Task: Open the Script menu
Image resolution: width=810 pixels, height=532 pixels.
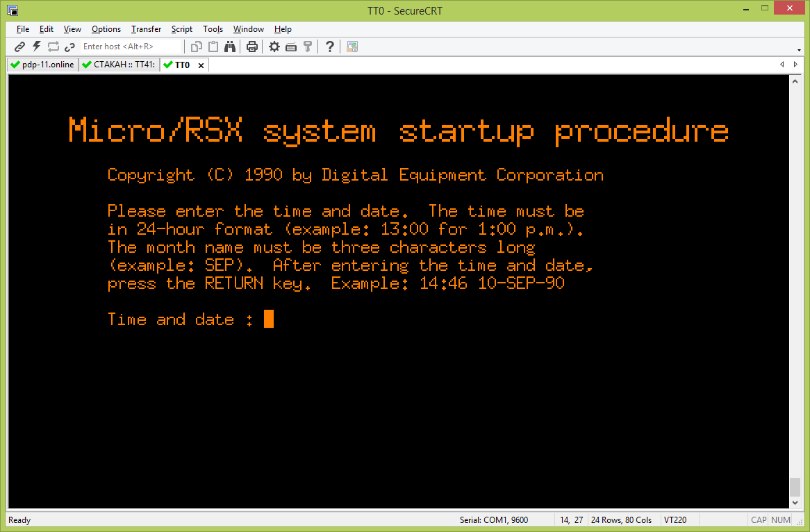Action: (x=182, y=29)
